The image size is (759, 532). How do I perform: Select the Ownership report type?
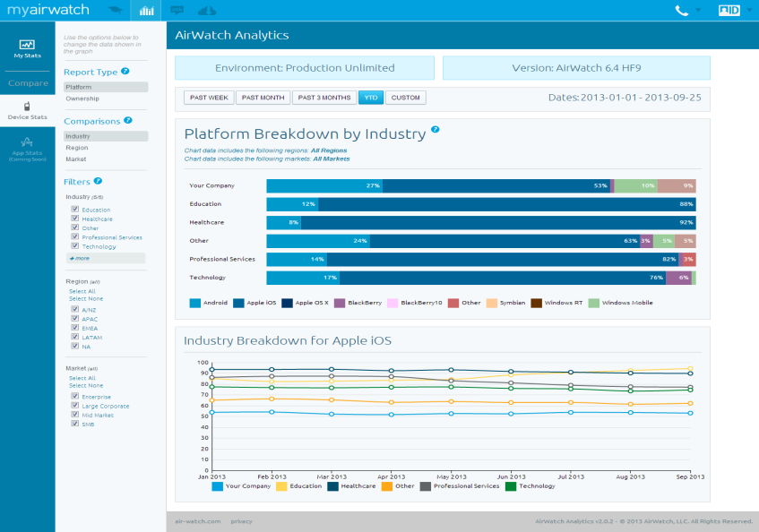coord(82,99)
